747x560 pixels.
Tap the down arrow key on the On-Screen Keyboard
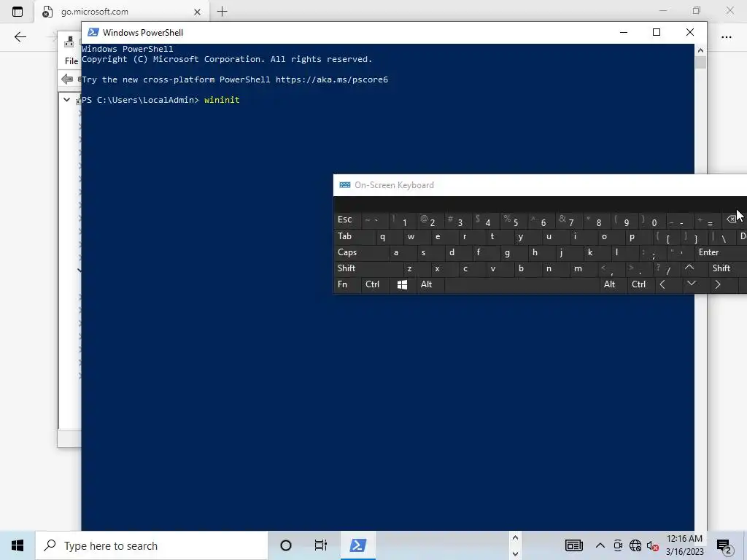pyautogui.click(x=692, y=284)
